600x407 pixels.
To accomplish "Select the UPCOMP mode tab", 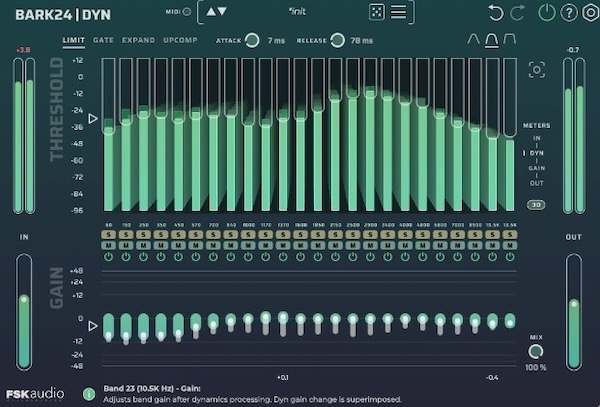I will [x=180, y=40].
